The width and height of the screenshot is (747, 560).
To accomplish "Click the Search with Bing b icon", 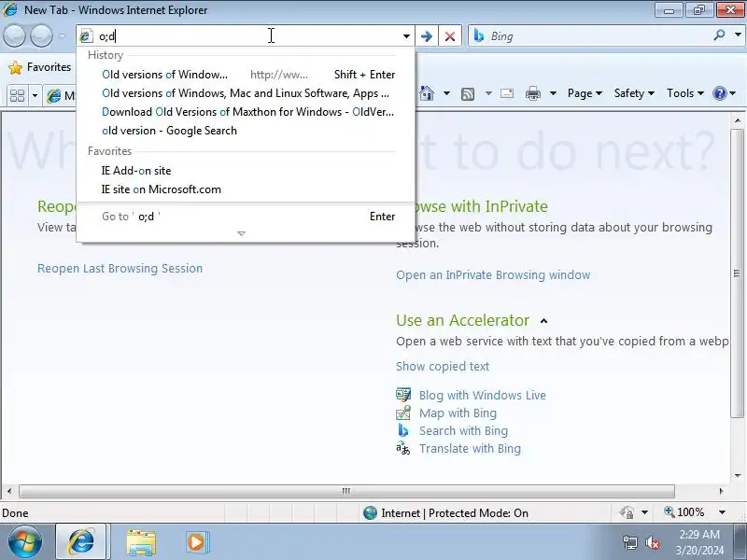I will coord(403,430).
